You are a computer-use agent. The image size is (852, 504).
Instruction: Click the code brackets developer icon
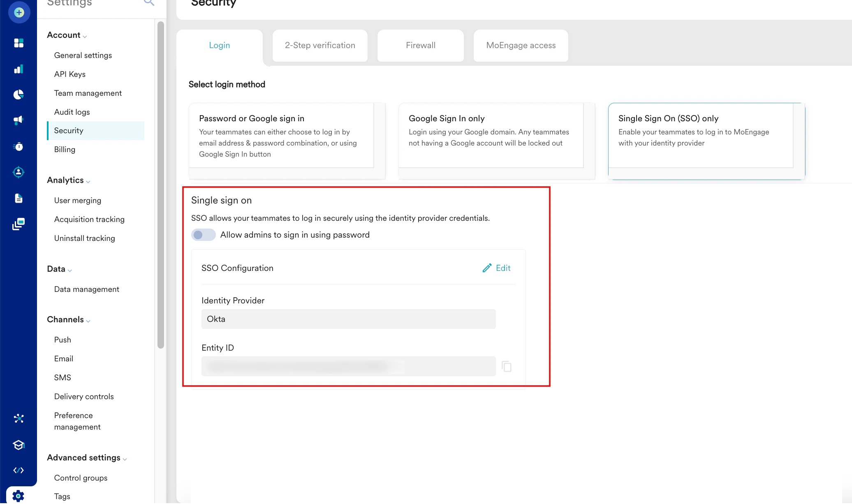coord(19,470)
